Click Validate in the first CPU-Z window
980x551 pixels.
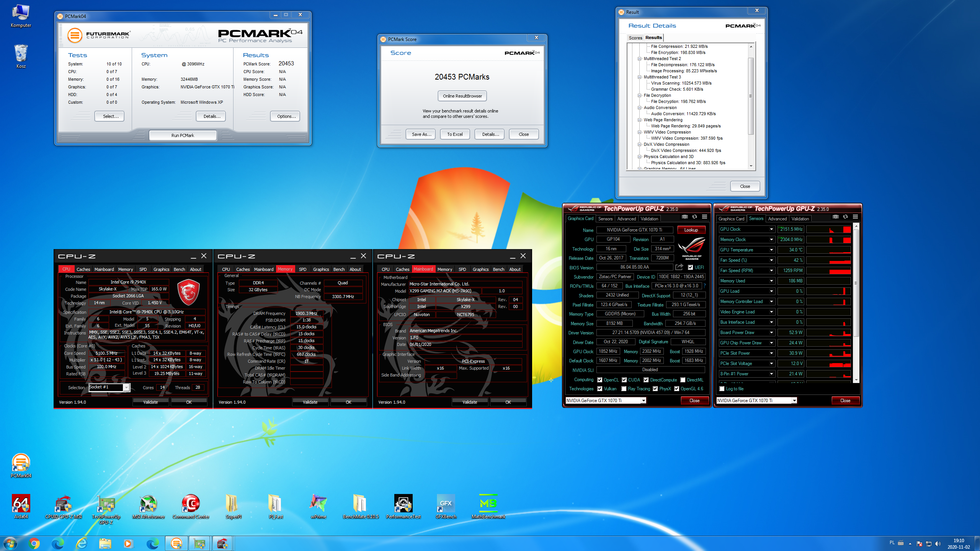coord(150,402)
